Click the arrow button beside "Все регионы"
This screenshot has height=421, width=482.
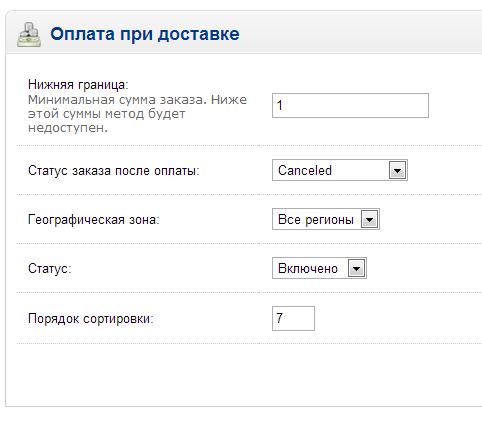point(369,219)
